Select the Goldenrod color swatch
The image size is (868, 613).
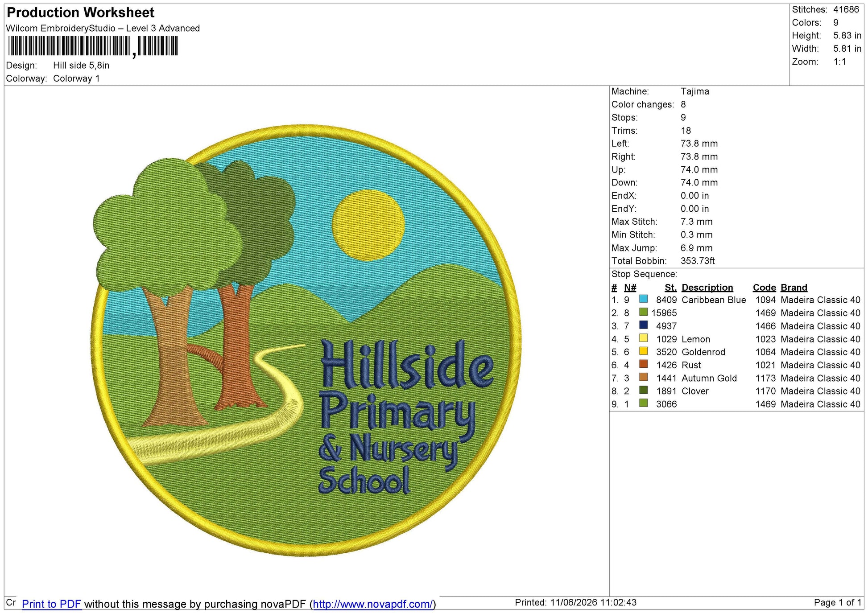click(643, 351)
